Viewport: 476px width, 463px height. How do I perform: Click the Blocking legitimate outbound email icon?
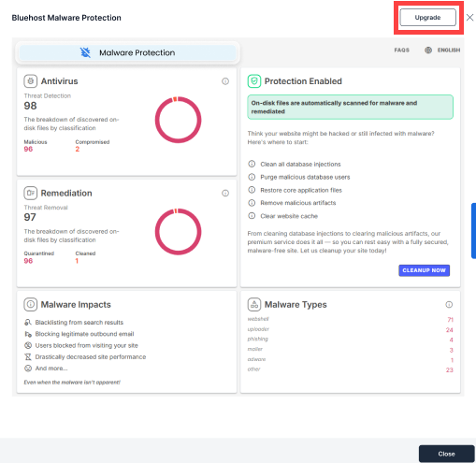28,334
